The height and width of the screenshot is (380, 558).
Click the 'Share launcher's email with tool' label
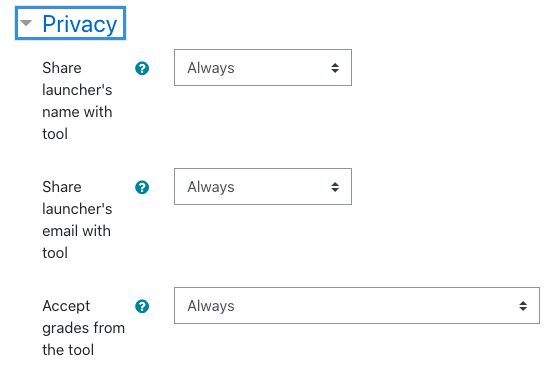click(77, 220)
